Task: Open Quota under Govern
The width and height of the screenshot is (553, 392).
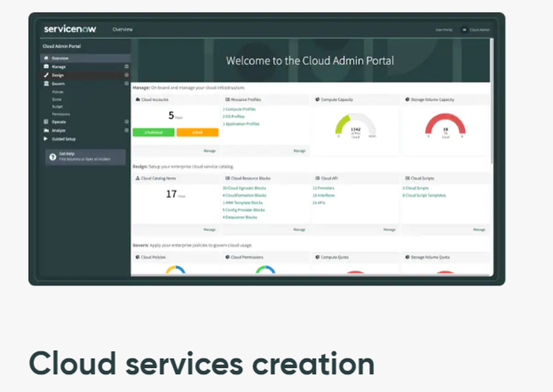Action: [57, 100]
